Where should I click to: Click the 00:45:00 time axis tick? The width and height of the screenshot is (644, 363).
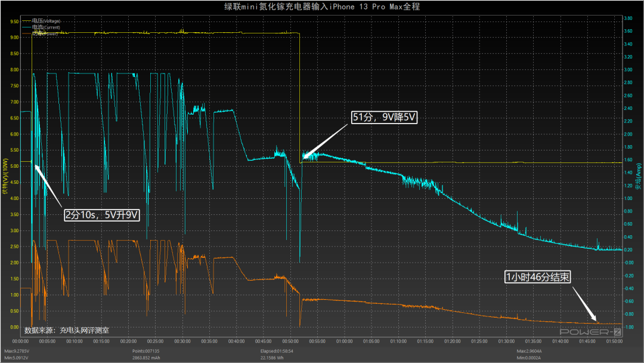coord(264,342)
